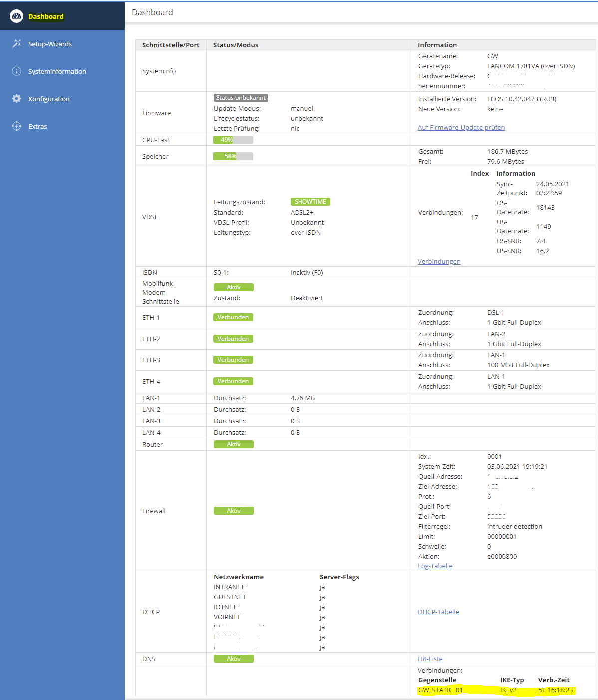Click the Inaktiv (F0) ISDN status
This screenshot has width=598, height=700.
point(307,273)
